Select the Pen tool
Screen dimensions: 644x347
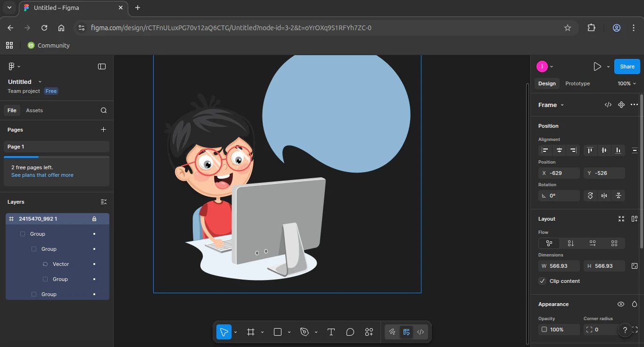tap(305, 332)
